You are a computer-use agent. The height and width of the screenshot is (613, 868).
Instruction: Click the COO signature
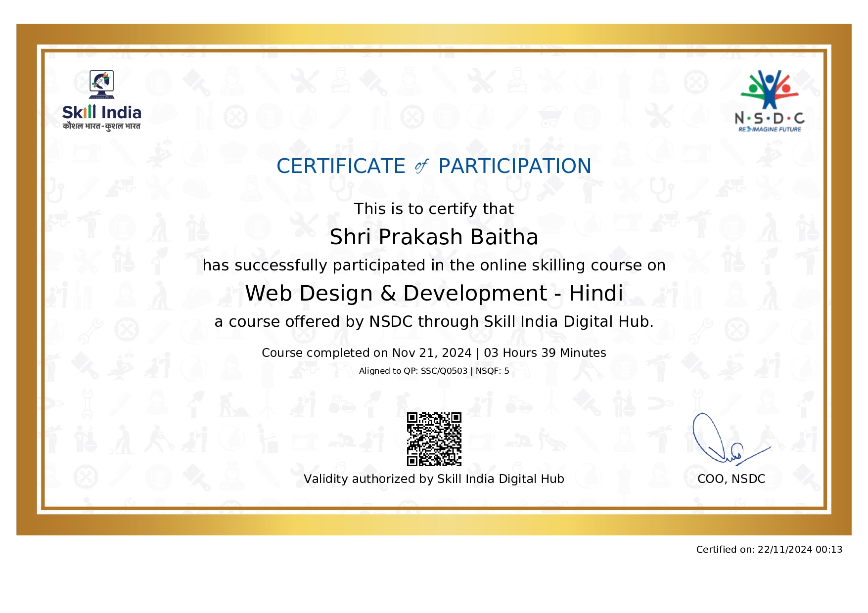coord(731,439)
